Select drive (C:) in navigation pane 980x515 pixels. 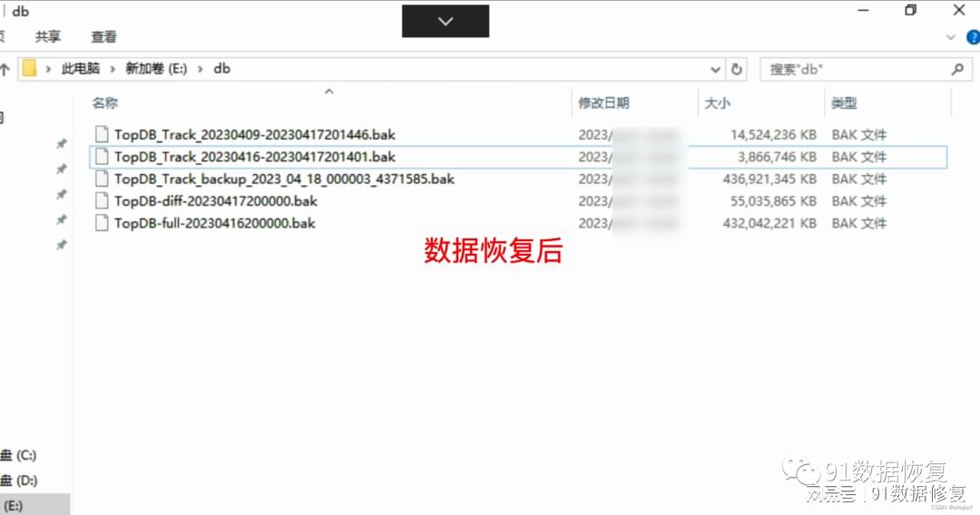click(19, 455)
